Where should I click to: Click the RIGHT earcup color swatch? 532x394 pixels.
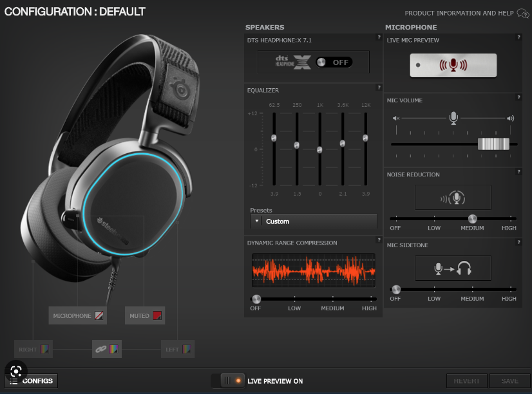tap(44, 349)
